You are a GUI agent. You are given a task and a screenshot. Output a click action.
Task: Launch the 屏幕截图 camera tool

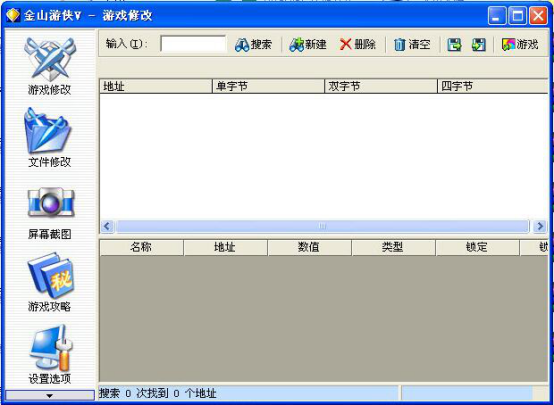[50, 213]
